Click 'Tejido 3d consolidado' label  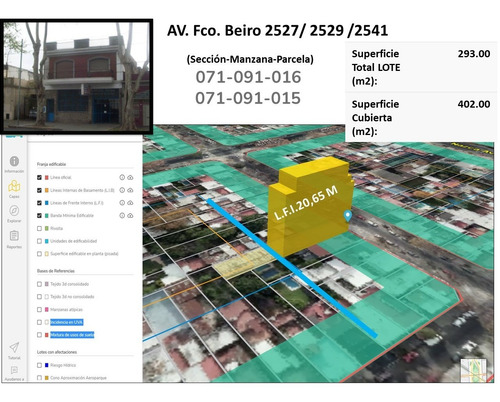tap(69, 284)
